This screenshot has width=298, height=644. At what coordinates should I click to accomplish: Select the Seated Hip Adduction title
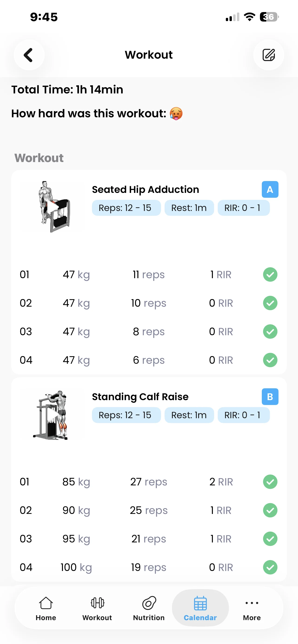coord(145,189)
